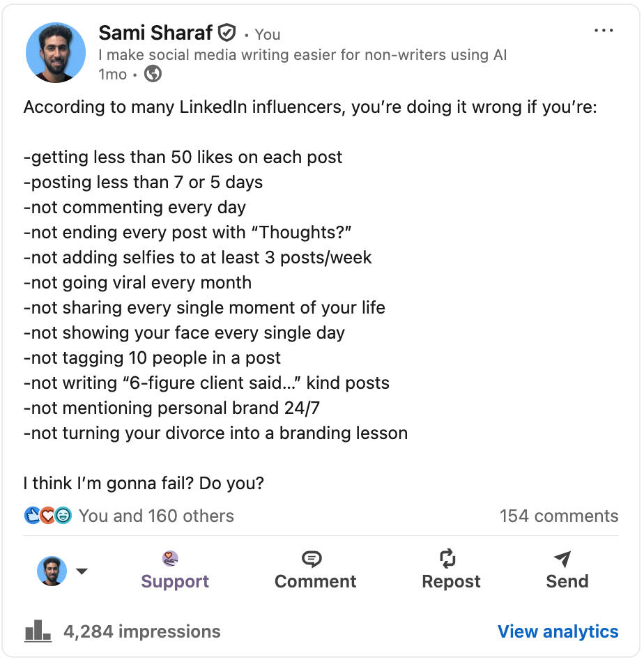644x662 pixels.
Task: Click the globe public visibility icon
Action: tap(153, 74)
